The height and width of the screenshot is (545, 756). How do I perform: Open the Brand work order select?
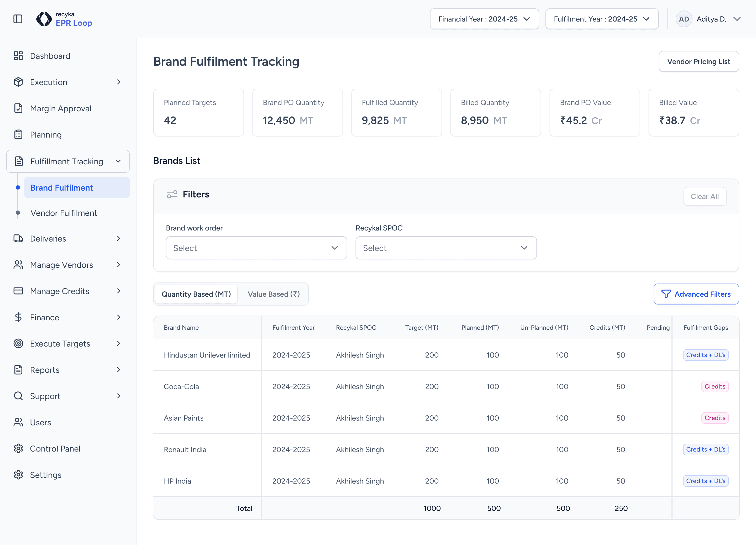pos(256,248)
